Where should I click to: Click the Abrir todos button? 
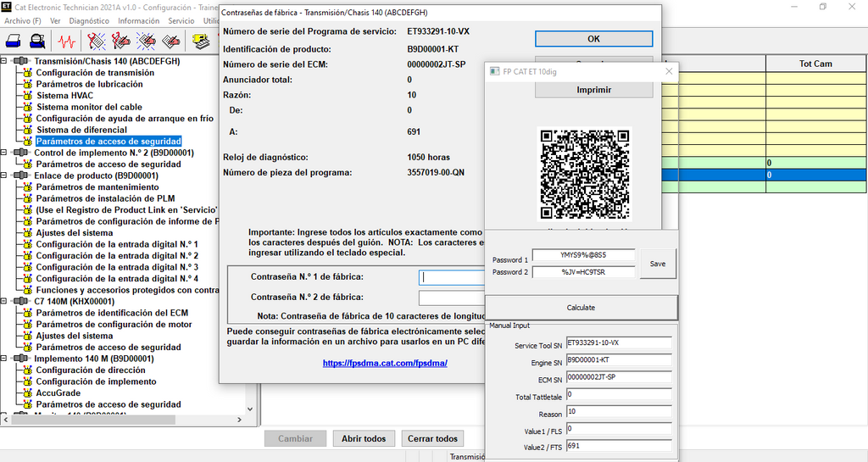(364, 439)
